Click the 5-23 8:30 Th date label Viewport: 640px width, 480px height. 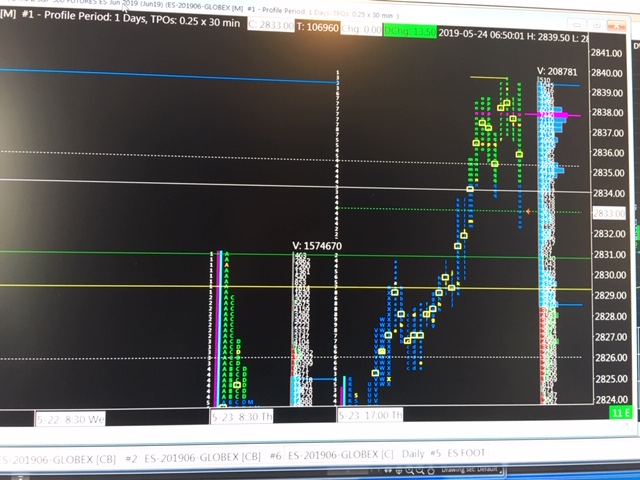242,417
